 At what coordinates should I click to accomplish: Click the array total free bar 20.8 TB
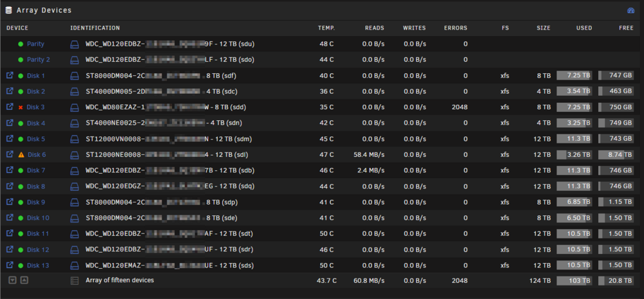pos(616,281)
